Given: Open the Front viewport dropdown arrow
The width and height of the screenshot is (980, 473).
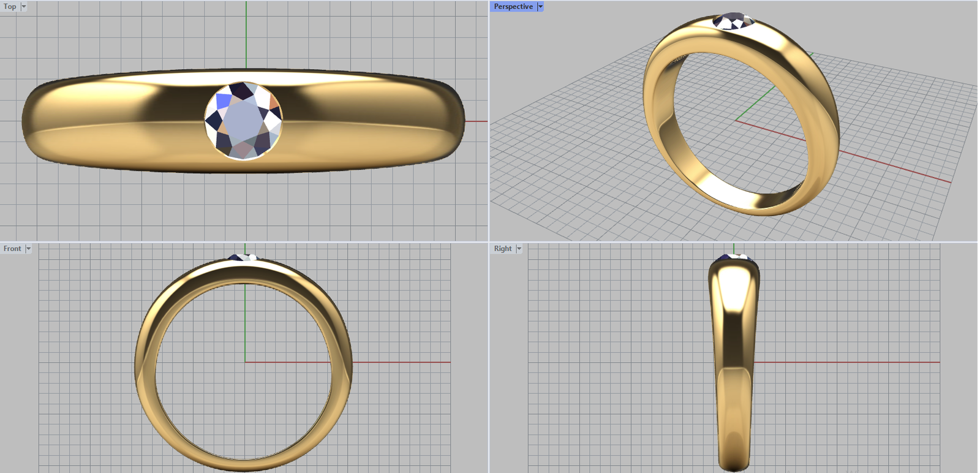Looking at the screenshot, I should coord(28,249).
